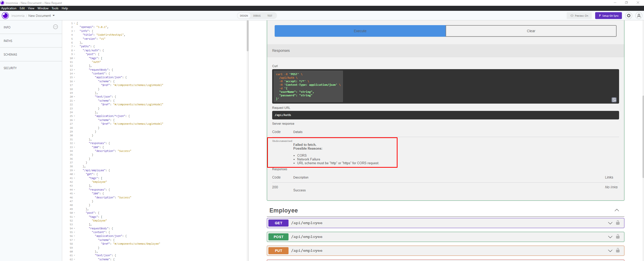The height and width of the screenshot is (261, 644).
Task: Collapse the fold arrow at line 7 "paths"
Action: 75,47
